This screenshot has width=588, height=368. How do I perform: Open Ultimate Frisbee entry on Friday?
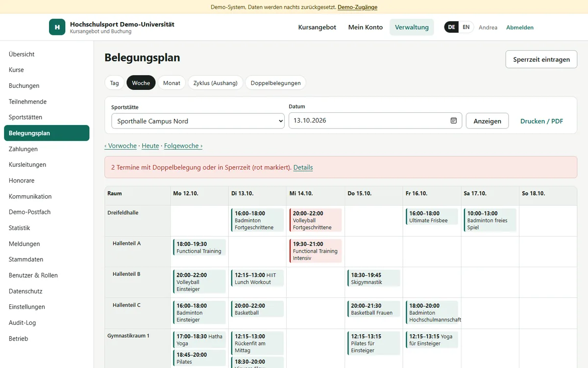pyautogui.click(x=432, y=217)
